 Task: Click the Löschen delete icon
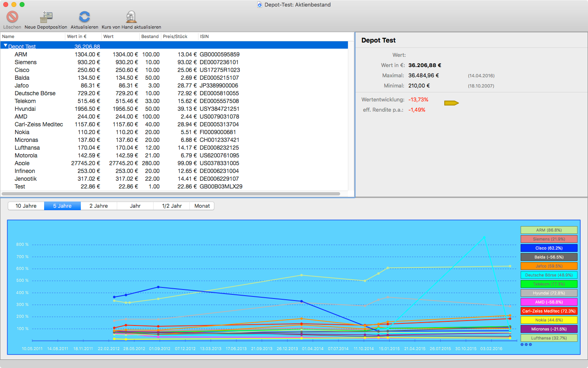(x=12, y=17)
